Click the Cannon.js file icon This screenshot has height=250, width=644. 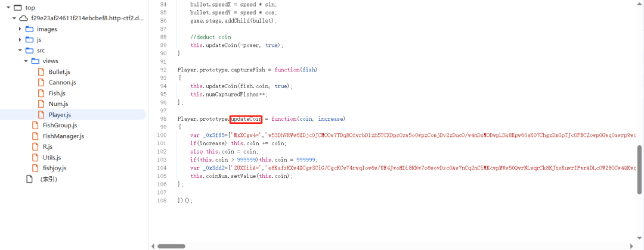point(41,82)
